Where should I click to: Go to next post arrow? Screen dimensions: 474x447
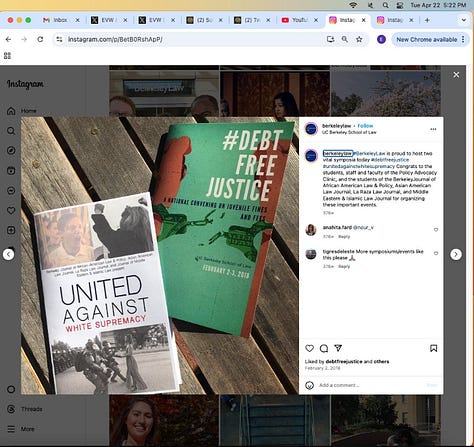click(456, 254)
